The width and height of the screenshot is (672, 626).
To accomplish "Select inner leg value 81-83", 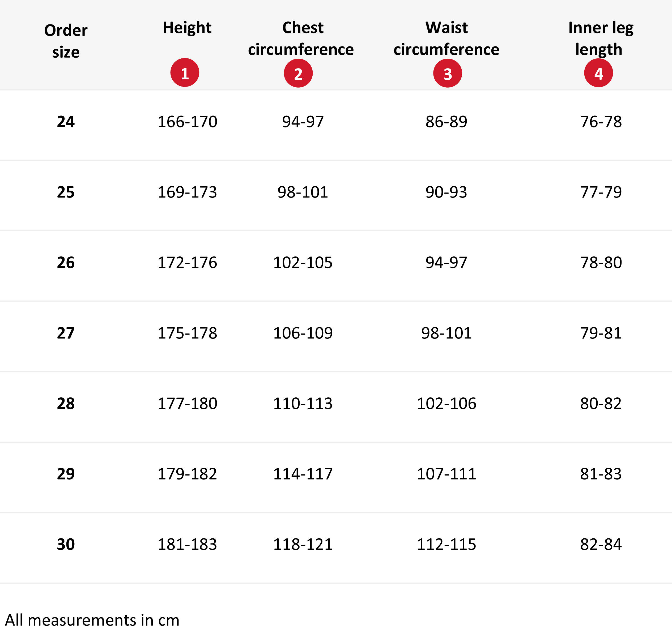I will click(601, 474).
